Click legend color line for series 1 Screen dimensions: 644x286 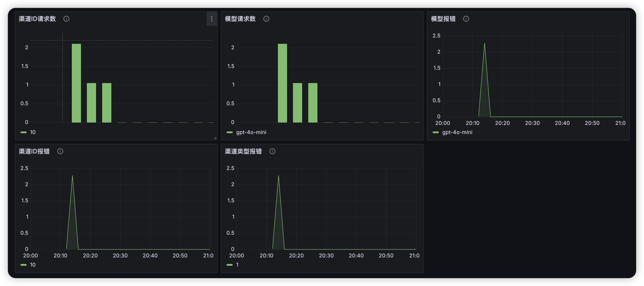tap(229, 265)
